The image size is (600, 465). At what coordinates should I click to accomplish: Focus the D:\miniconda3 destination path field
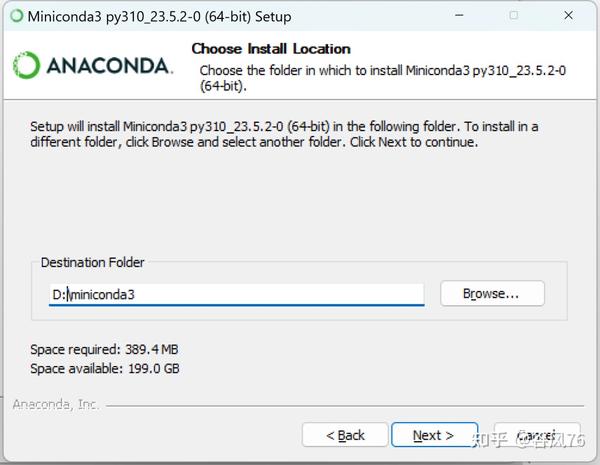[236, 294]
